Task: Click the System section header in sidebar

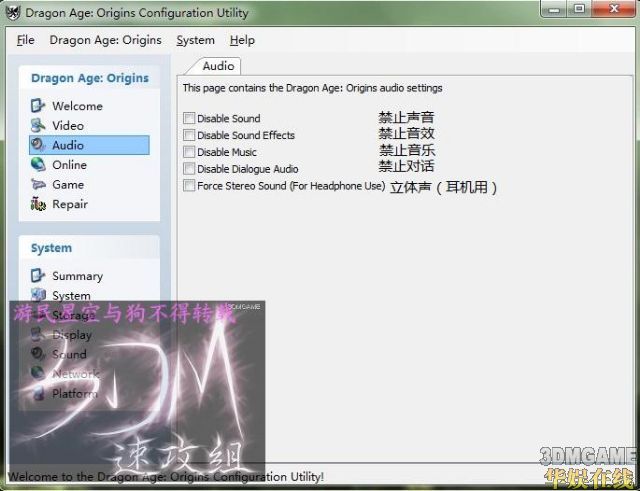Action: click(51, 248)
